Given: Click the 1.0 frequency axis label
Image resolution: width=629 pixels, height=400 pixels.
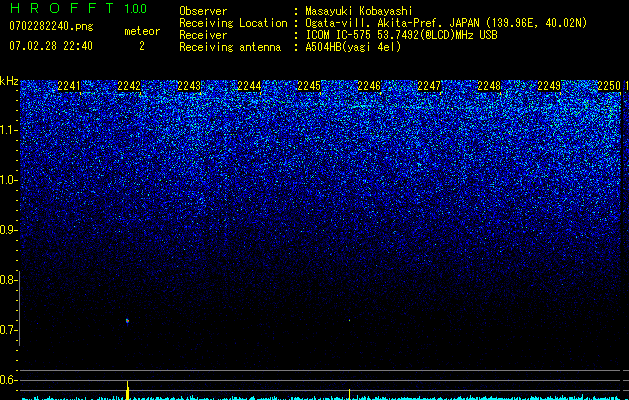Looking at the screenshot, I should [x=8, y=180].
